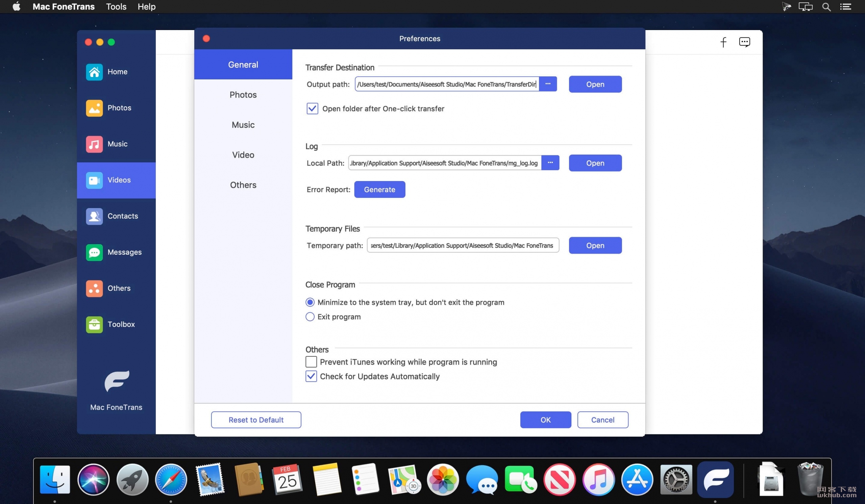Screen dimensions: 865x504
Task: Open the iTunes Music app in dock
Action: coord(598,479)
